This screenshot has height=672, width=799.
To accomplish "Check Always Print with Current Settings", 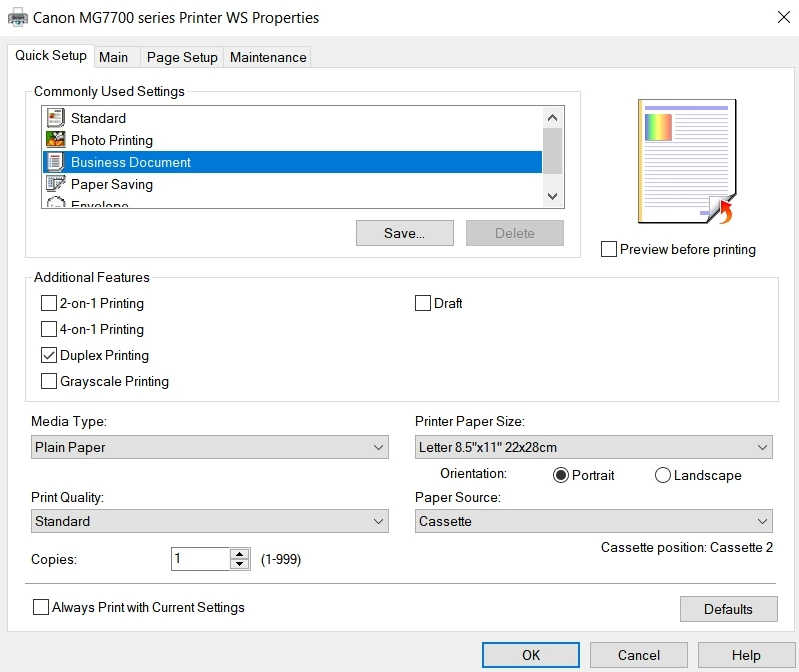I will pos(41,607).
